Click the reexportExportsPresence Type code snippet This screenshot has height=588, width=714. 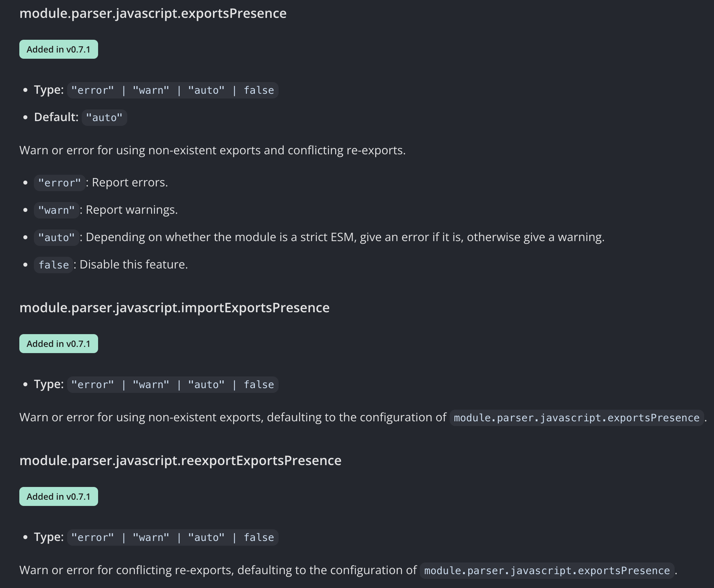coord(173,537)
